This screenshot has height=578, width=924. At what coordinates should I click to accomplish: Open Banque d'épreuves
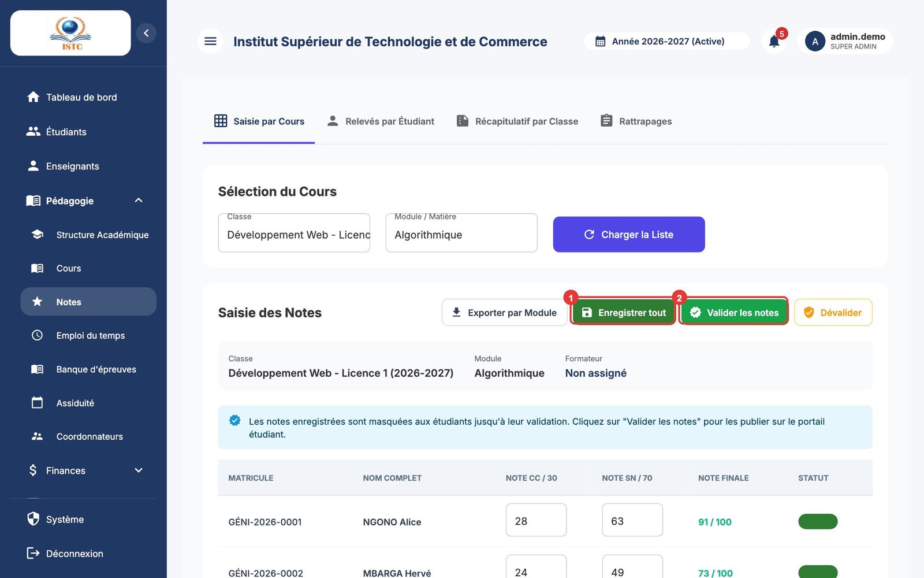88,369
